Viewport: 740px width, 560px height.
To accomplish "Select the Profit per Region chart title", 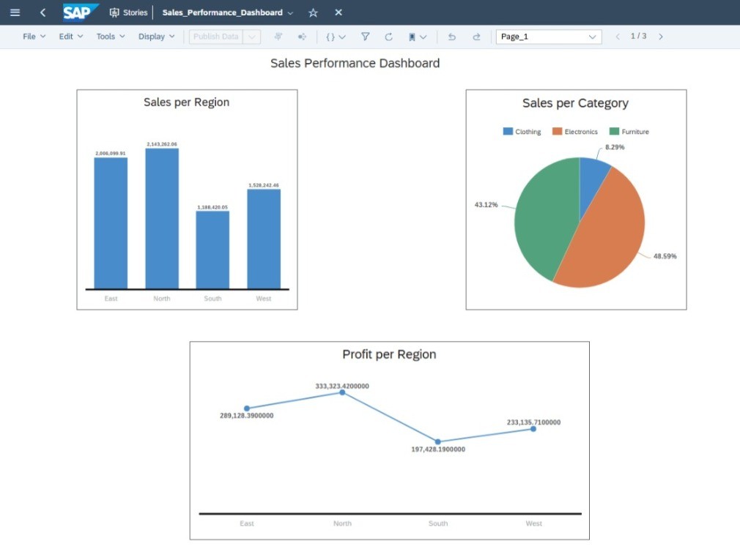I will tap(389, 354).
